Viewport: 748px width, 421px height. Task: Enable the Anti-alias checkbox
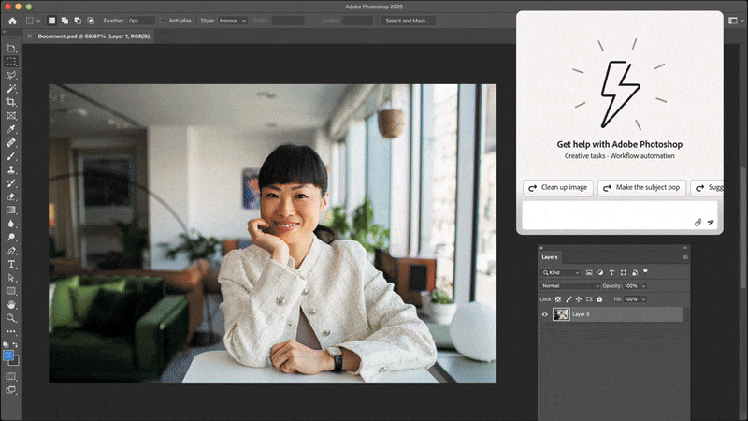click(x=164, y=20)
